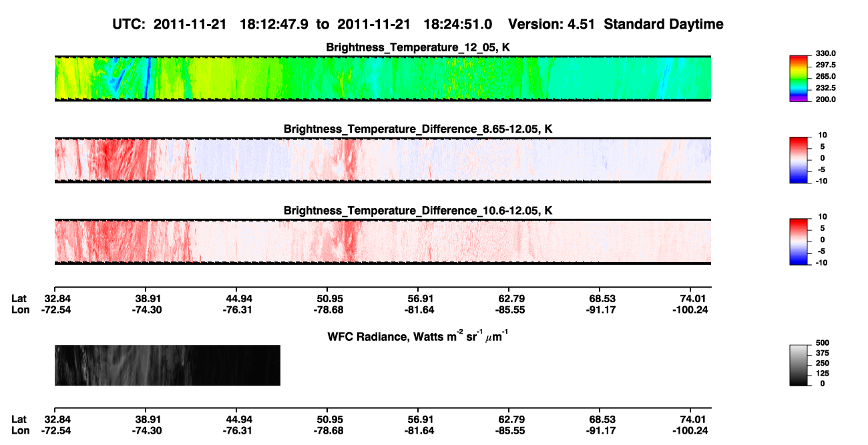The height and width of the screenshot is (445, 868).
Task: Click the 'Lat' label below WFC Radiance
Action: [x=19, y=419]
